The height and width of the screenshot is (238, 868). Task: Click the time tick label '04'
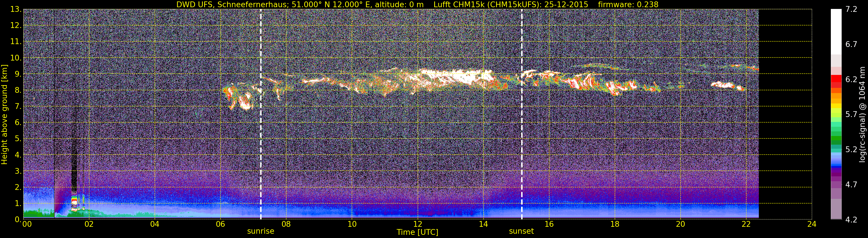(x=155, y=224)
